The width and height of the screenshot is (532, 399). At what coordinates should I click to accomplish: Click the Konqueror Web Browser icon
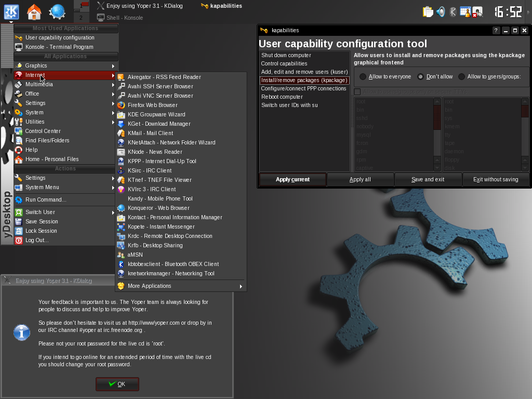[121, 208]
